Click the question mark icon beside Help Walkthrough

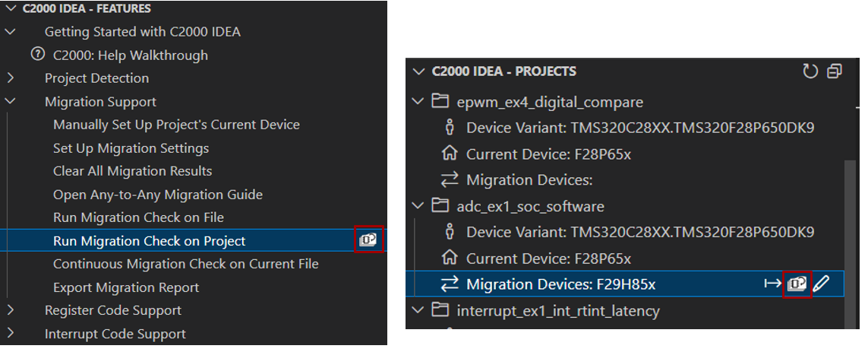click(x=36, y=55)
